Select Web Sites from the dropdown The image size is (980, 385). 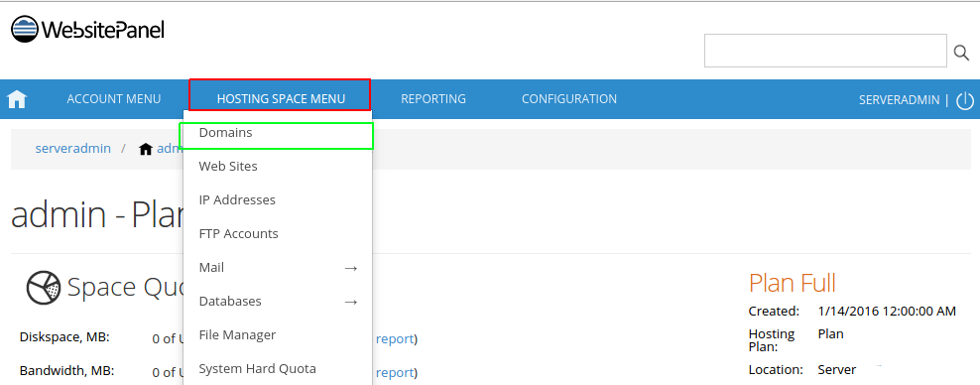click(x=278, y=167)
